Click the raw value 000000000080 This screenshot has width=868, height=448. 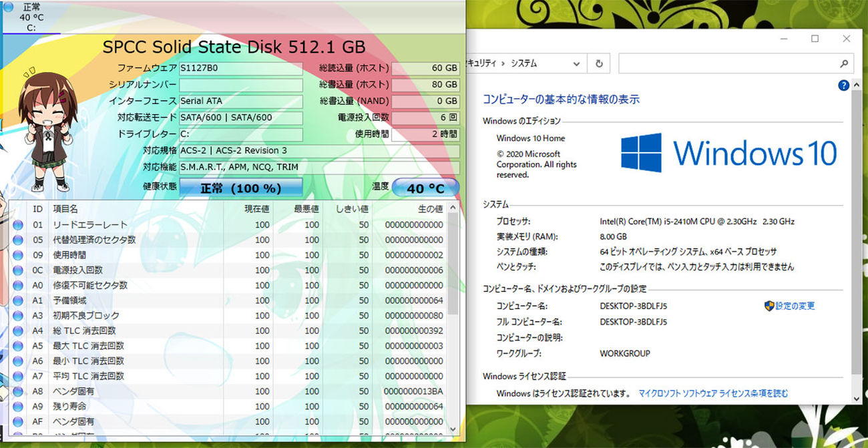[x=413, y=316]
